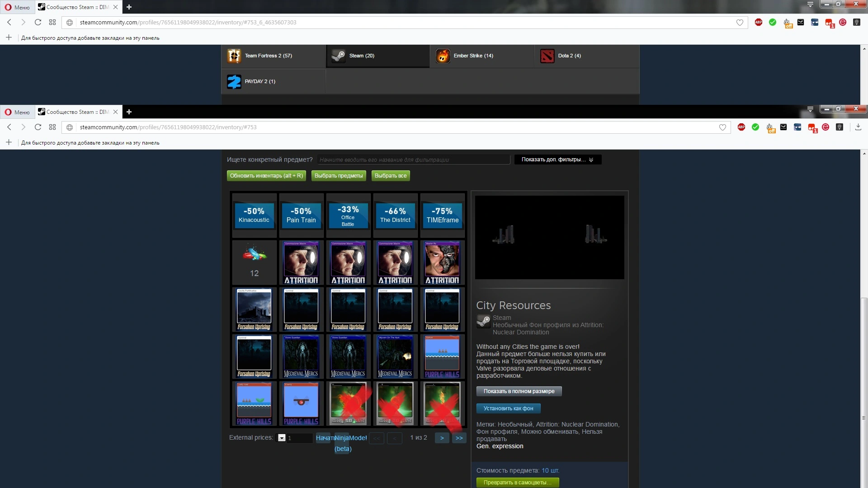Select the -33% Office Battle coupon
The height and width of the screenshot is (488, 868).
tap(349, 216)
